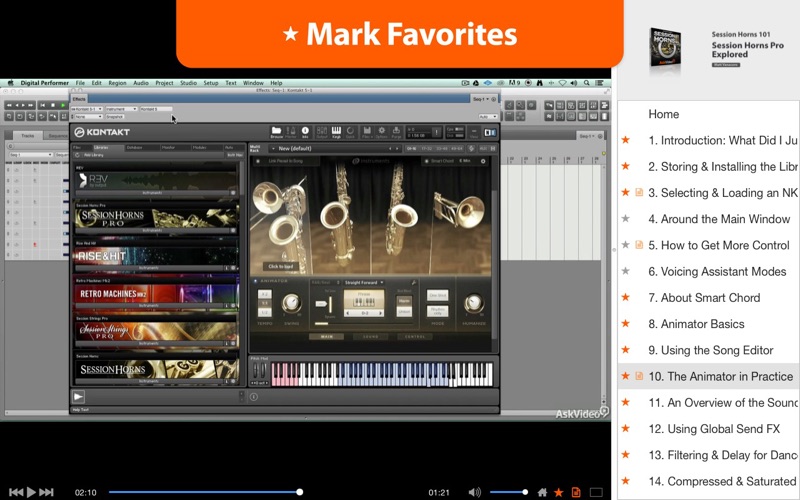The width and height of the screenshot is (800, 500).
Task: Click Kontakt Master icon in toolbar
Action: pyautogui.click(x=291, y=132)
